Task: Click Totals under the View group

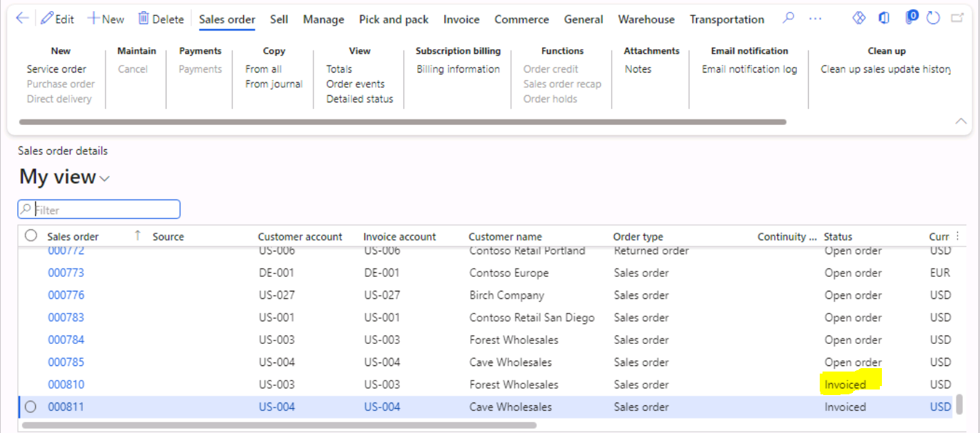Action: click(x=339, y=69)
